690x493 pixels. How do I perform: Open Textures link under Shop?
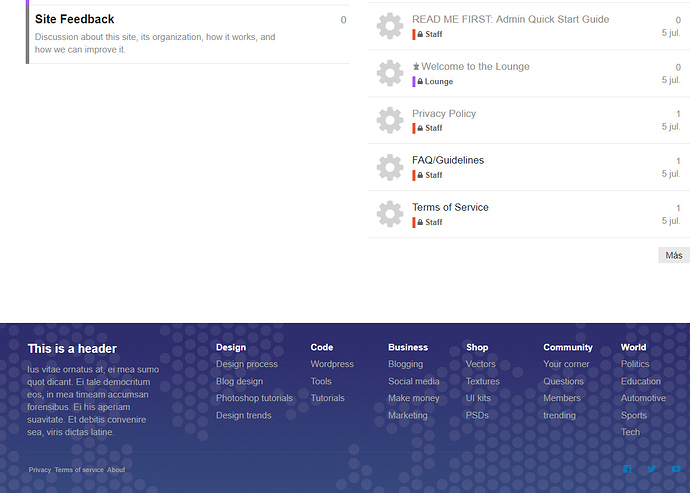483,381
